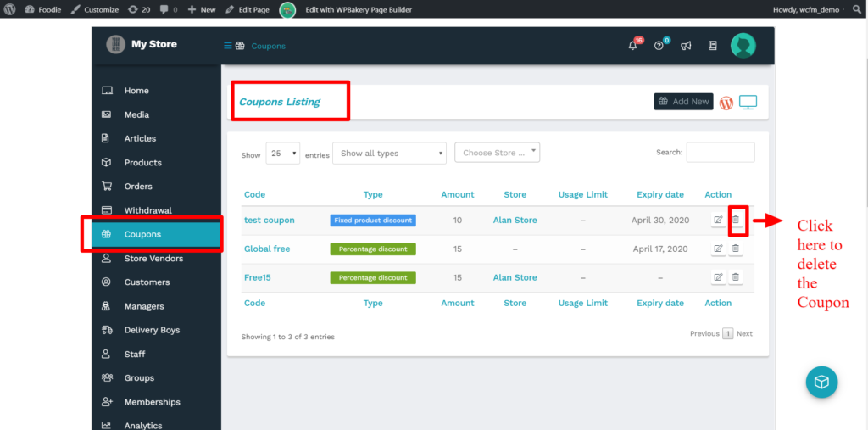Click the monitor screen icon

tap(748, 103)
